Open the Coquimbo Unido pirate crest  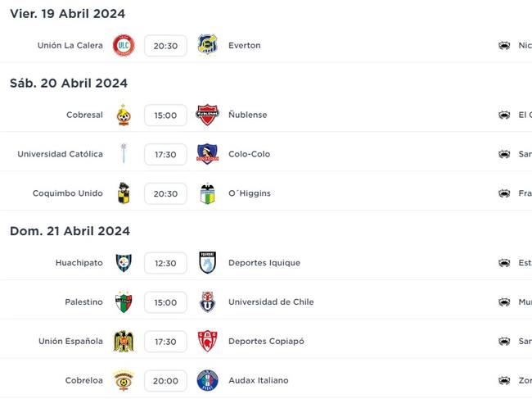tap(124, 193)
